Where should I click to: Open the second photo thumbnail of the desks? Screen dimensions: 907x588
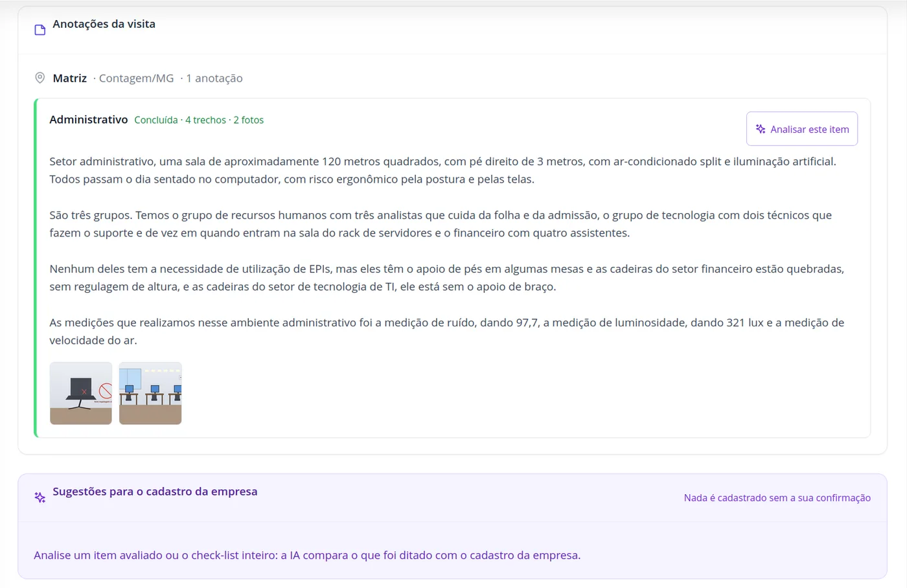click(x=150, y=393)
